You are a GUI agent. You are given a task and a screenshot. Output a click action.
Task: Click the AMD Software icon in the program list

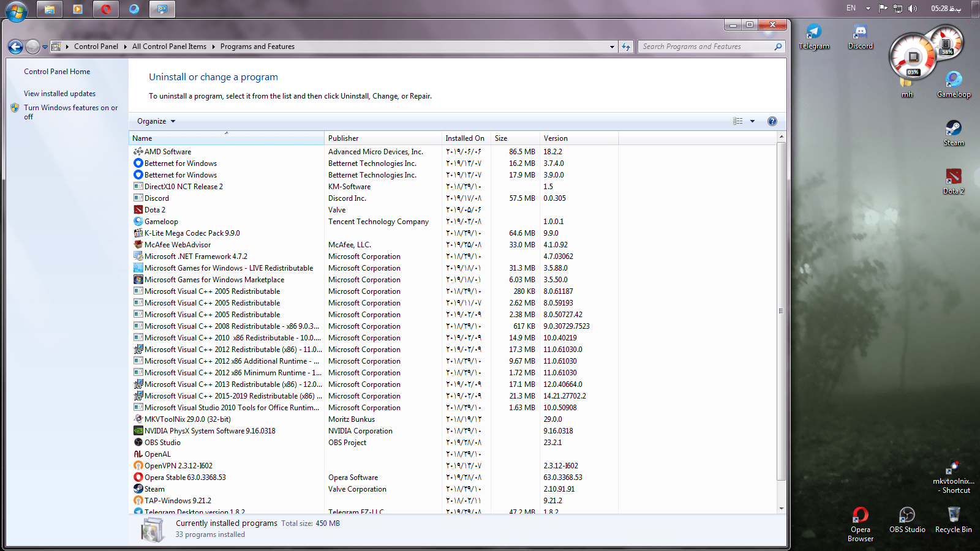point(138,152)
